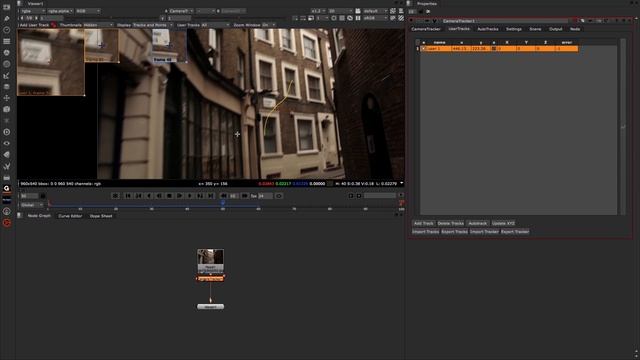Click the Update XYZ button
The height and width of the screenshot is (360, 640).
pos(503,223)
